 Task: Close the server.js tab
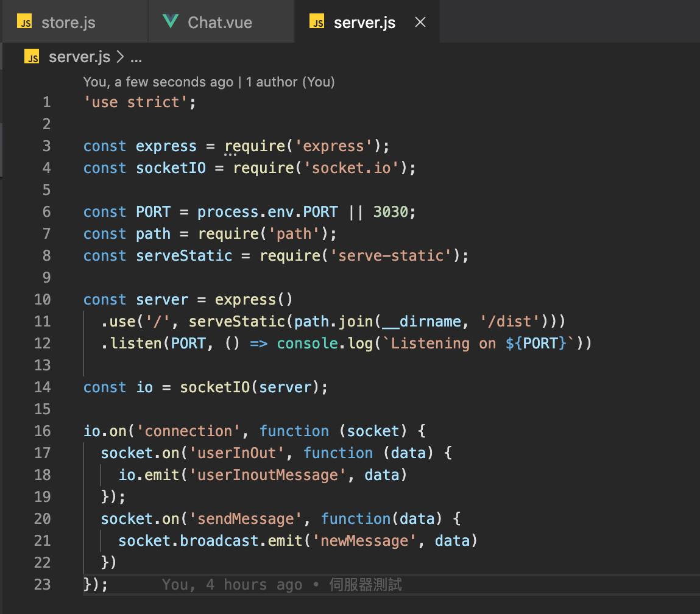tap(420, 22)
